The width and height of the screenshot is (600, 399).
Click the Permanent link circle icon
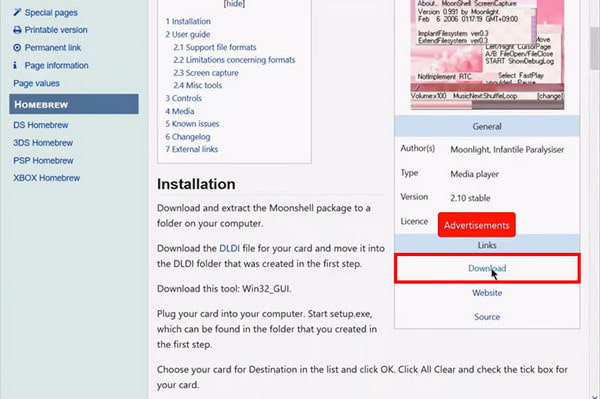tap(17, 48)
